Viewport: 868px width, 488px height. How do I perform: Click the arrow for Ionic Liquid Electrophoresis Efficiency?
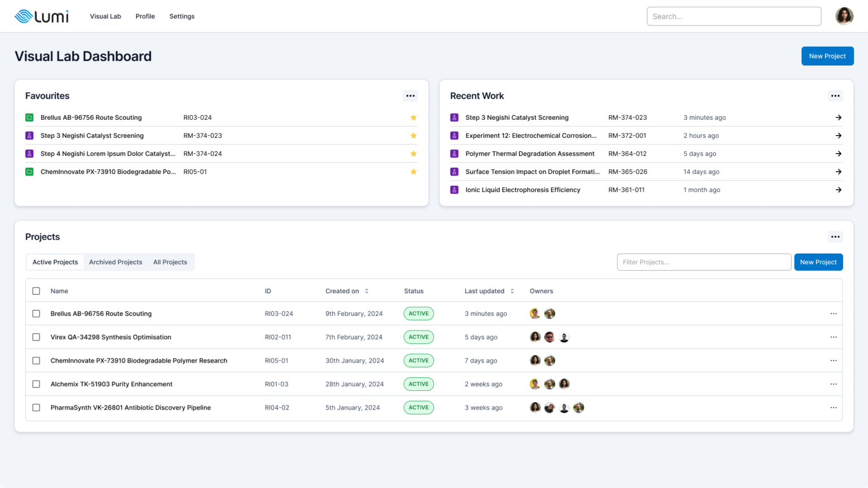click(x=839, y=190)
